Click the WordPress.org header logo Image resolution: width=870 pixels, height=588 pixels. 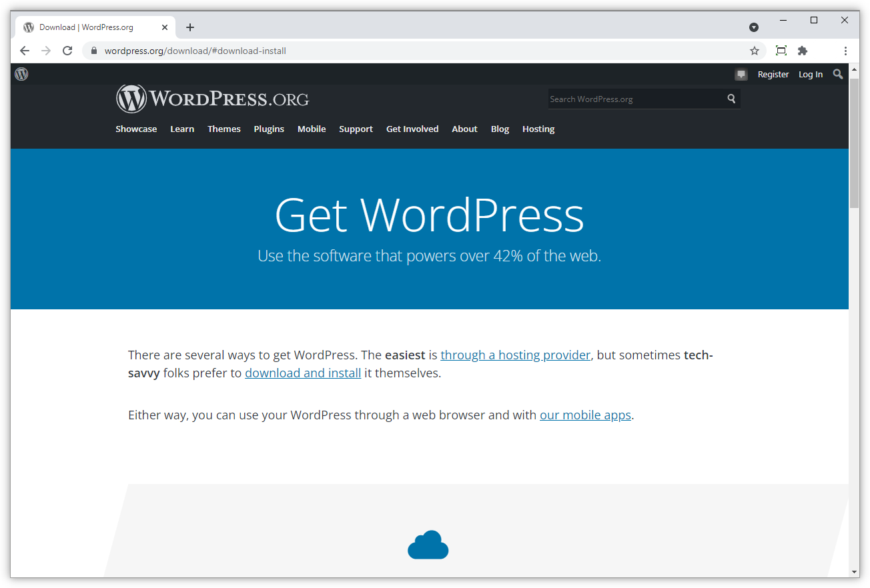pyautogui.click(x=213, y=99)
